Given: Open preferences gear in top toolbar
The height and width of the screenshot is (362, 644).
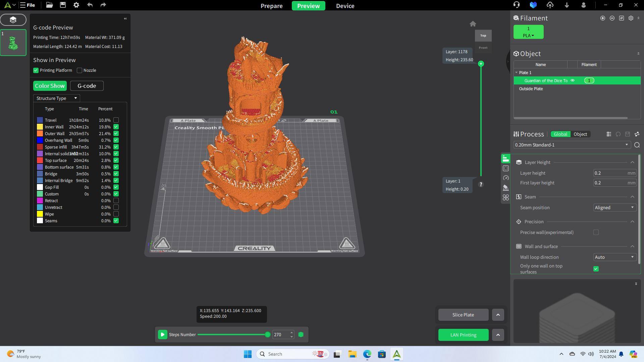Looking at the screenshot, I should [76, 5].
